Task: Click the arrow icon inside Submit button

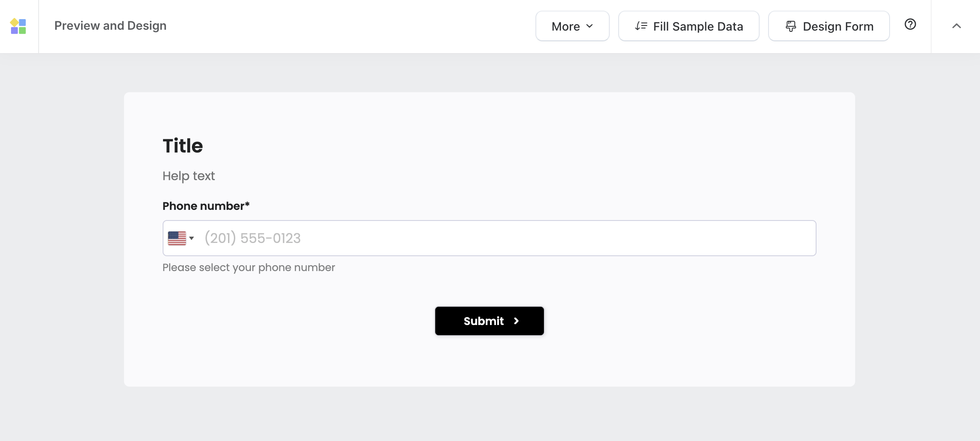Action: pos(516,321)
